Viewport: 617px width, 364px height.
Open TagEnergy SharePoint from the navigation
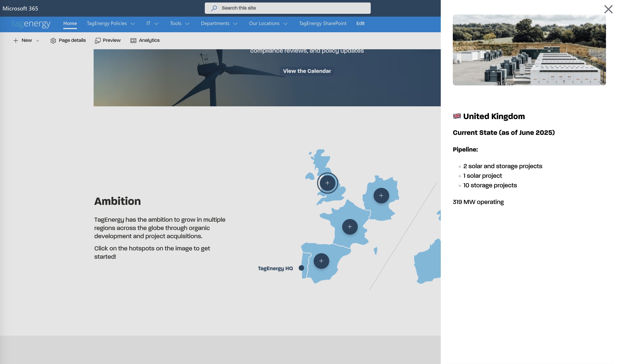323,23
